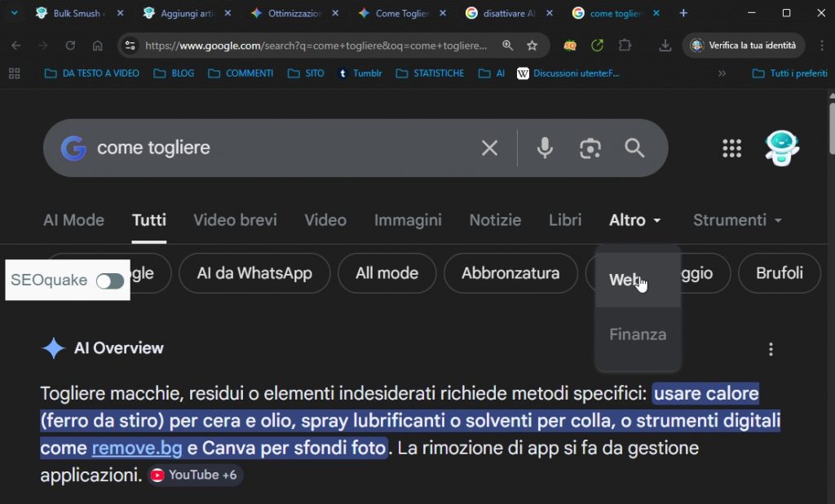
Task: Submit search with magnifier icon
Action: pos(634,148)
